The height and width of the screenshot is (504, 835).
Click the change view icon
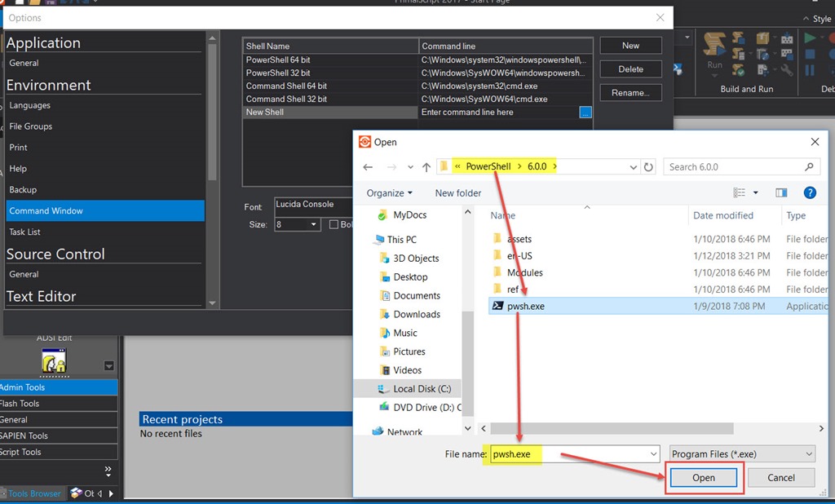tap(739, 192)
